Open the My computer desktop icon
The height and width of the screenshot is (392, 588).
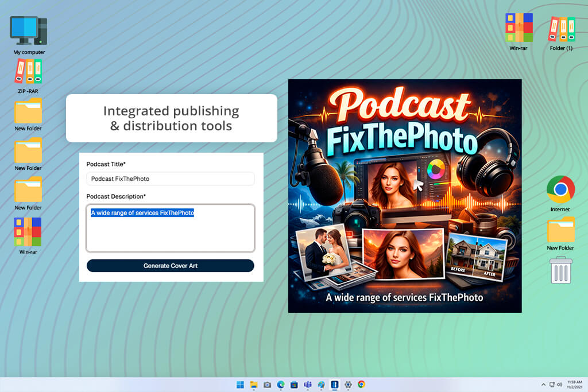pos(29,36)
